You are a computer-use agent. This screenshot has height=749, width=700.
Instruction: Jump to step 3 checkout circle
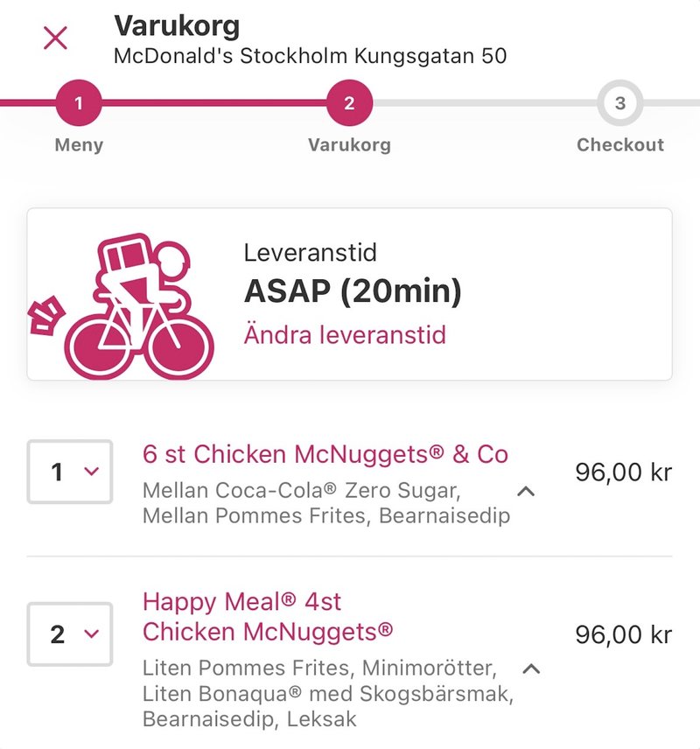coord(619,102)
